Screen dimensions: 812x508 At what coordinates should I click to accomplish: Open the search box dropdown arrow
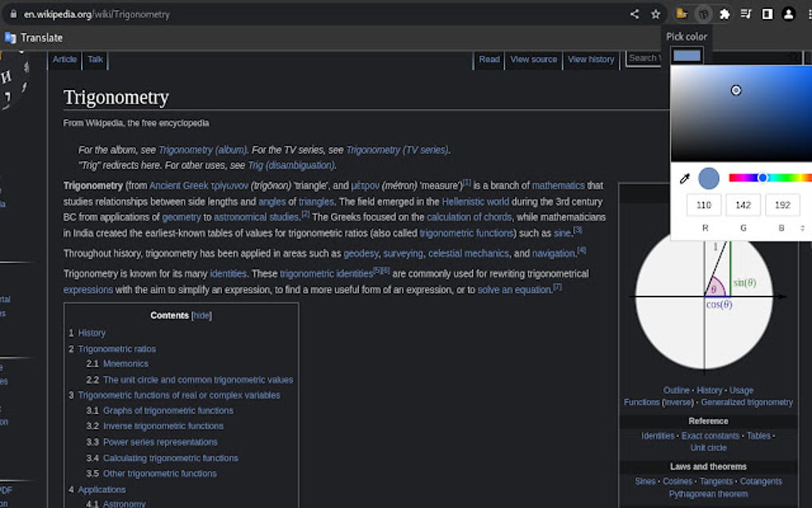coord(793,57)
